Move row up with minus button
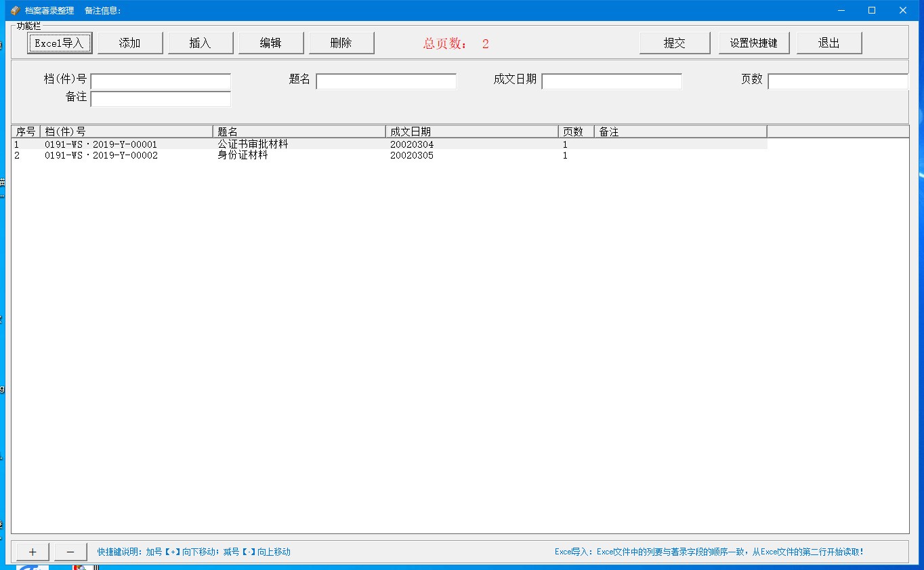924x570 pixels. point(70,552)
